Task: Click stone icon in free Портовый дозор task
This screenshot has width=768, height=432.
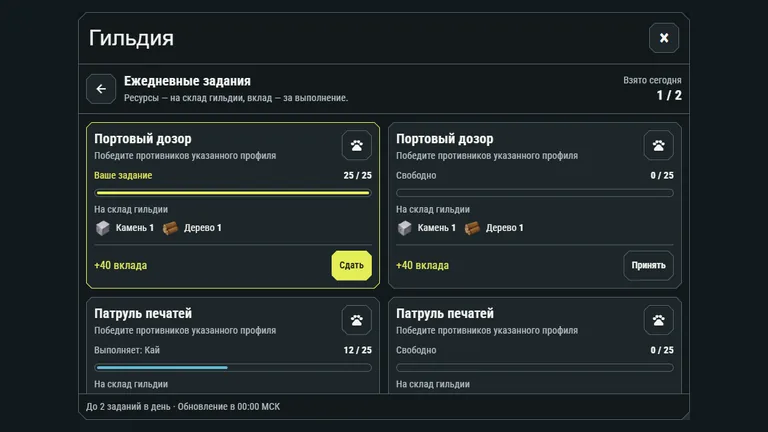Action: coord(404,228)
